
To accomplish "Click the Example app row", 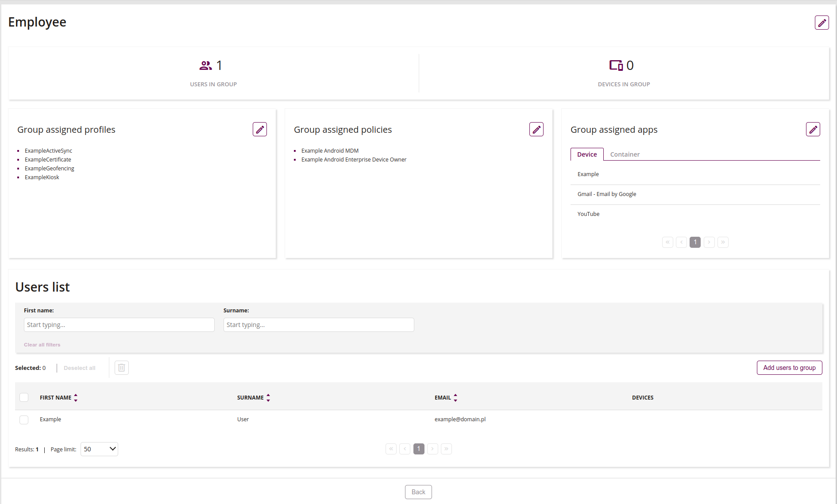I will (x=695, y=174).
